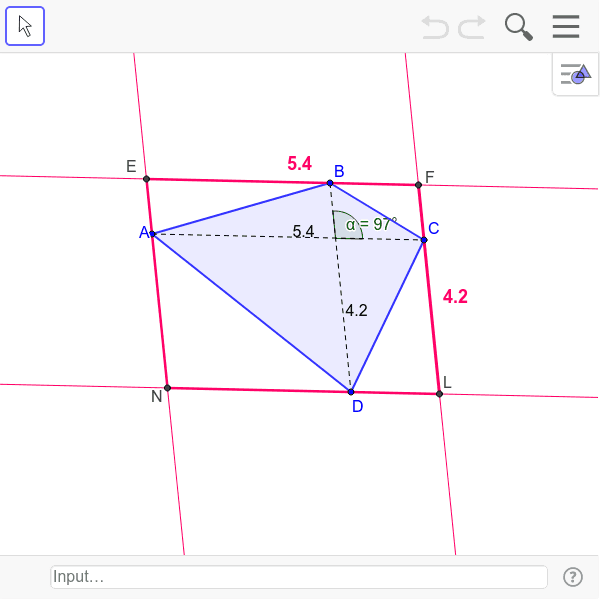The height and width of the screenshot is (600, 600).
Task: Toggle the Algebra view style bar
Action: [x=575, y=74]
